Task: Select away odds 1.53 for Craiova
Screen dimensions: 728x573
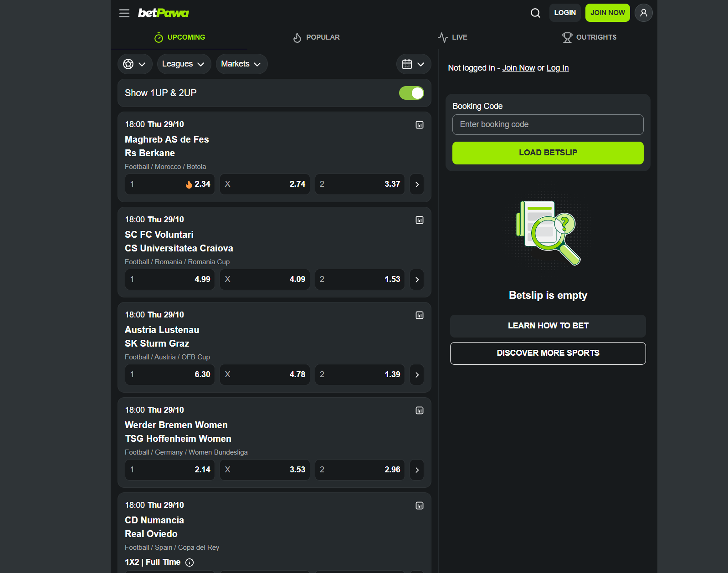Action: coord(360,280)
